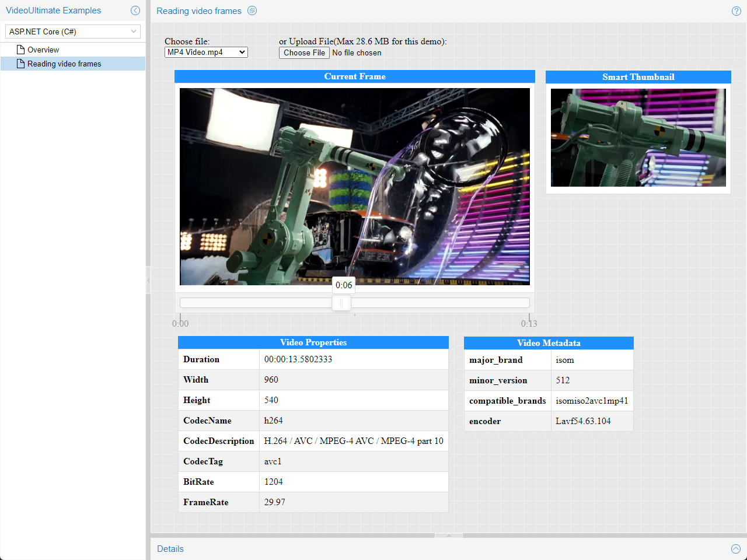This screenshot has width=747, height=560.
Task: Click the page icon next to Reading video frames
Action: (22, 64)
